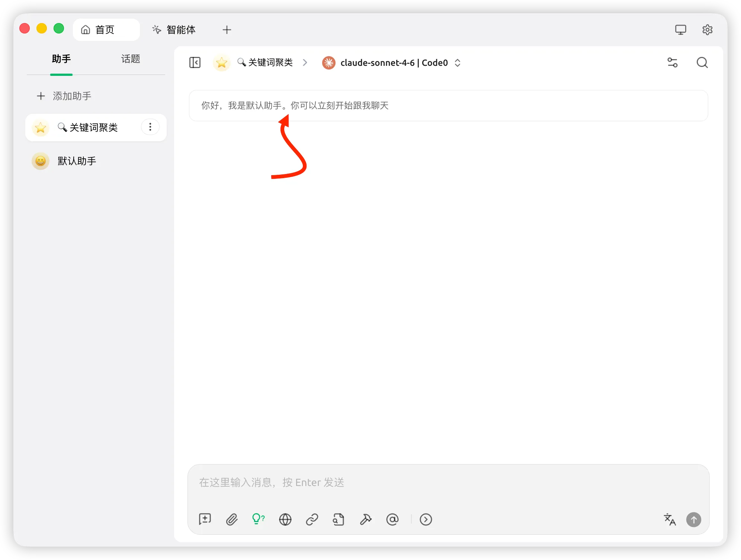Switch to the 智能体 tab

[174, 29]
